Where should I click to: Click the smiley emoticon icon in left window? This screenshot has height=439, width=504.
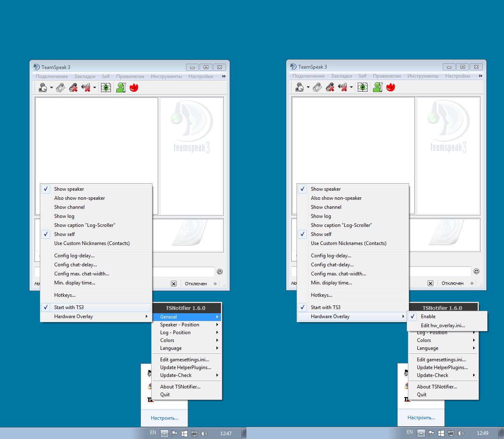tap(220, 272)
